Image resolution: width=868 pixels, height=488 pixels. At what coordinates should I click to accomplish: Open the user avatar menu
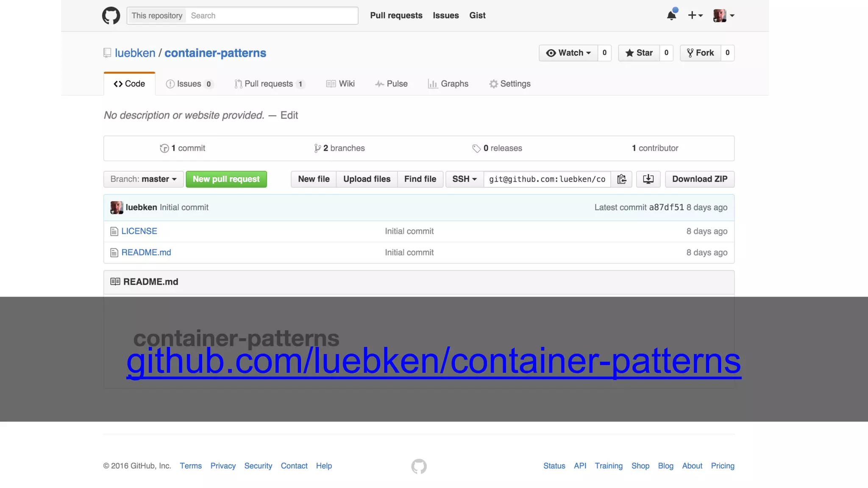(724, 15)
